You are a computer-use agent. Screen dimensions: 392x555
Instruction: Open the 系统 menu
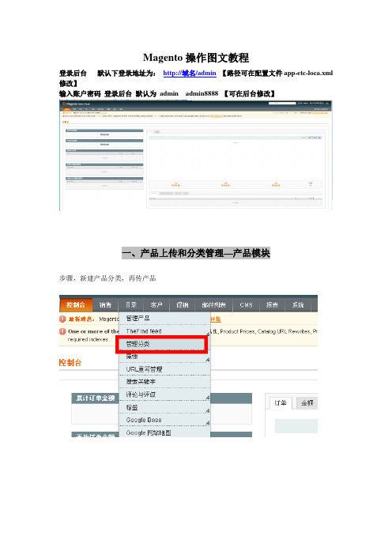pyautogui.click(x=298, y=304)
